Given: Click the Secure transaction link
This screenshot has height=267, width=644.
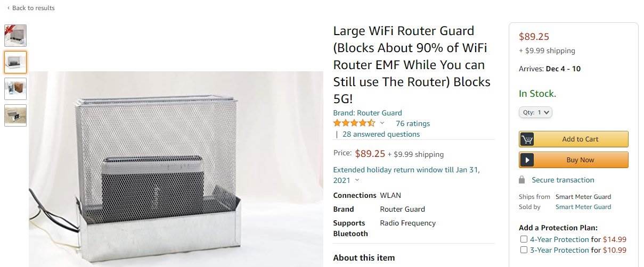Looking at the screenshot, I should pos(563,180).
